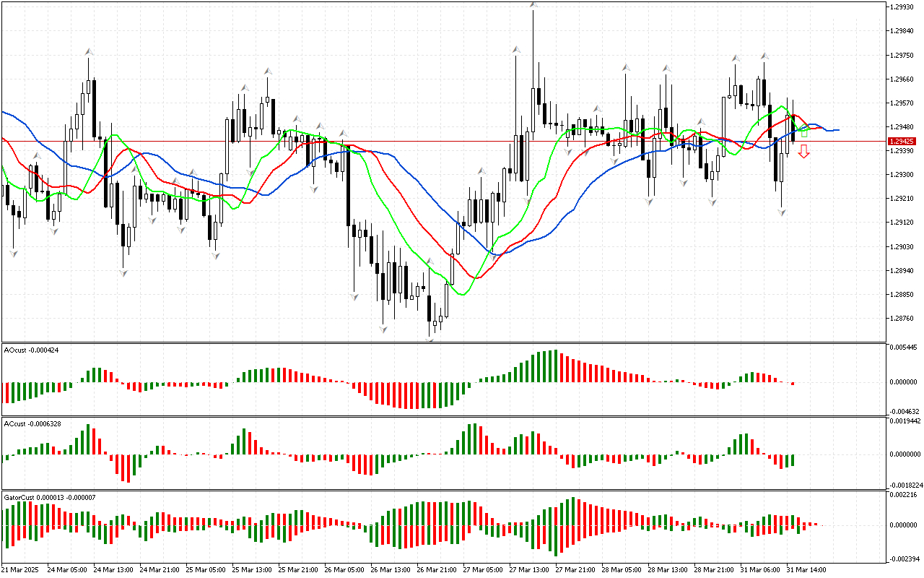Click the 28 Mar 05:00 time label
Screen dimensions: 924x578
(622, 569)
